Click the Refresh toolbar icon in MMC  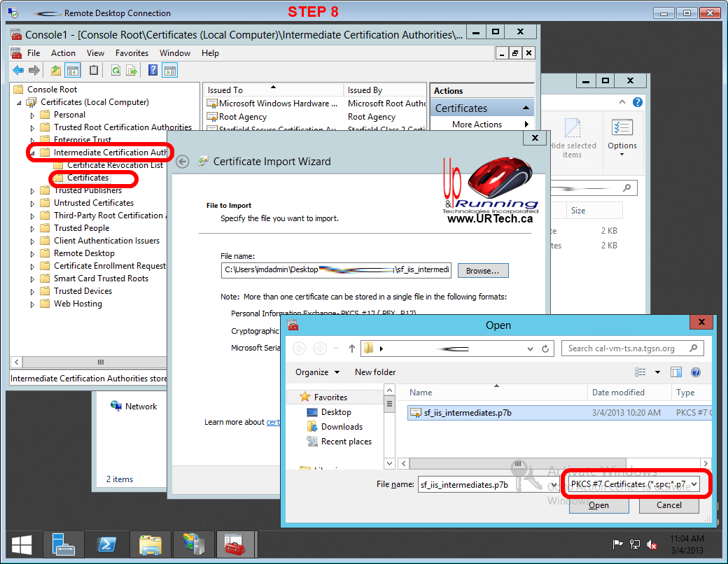click(115, 70)
